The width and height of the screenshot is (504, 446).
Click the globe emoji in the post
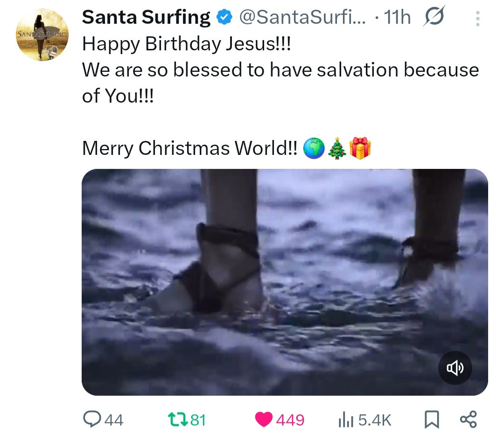[313, 148]
